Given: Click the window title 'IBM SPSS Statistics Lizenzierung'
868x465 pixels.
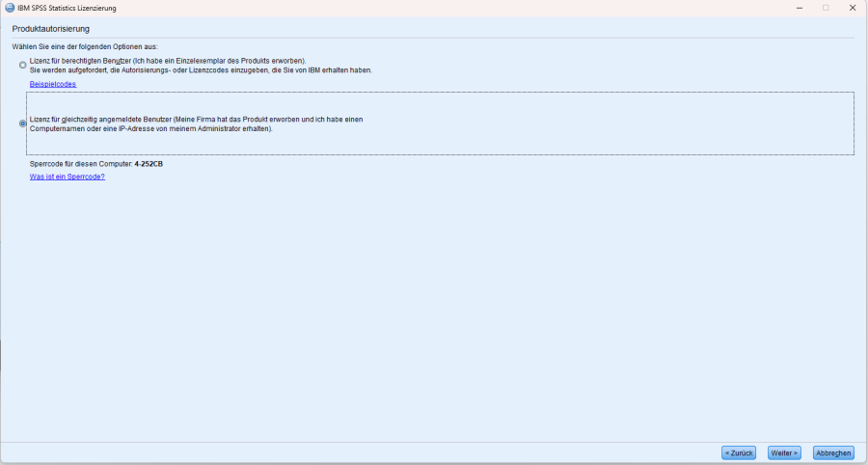Looking at the screenshot, I should pos(67,9).
